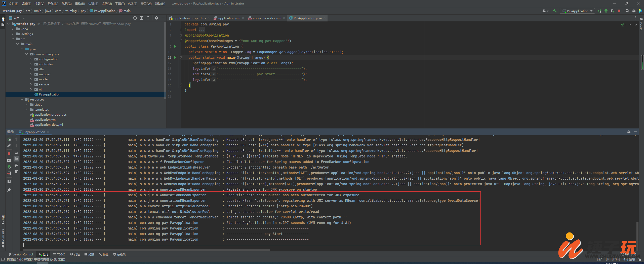Open Search Everywhere magnifier icon

[x=627, y=11]
